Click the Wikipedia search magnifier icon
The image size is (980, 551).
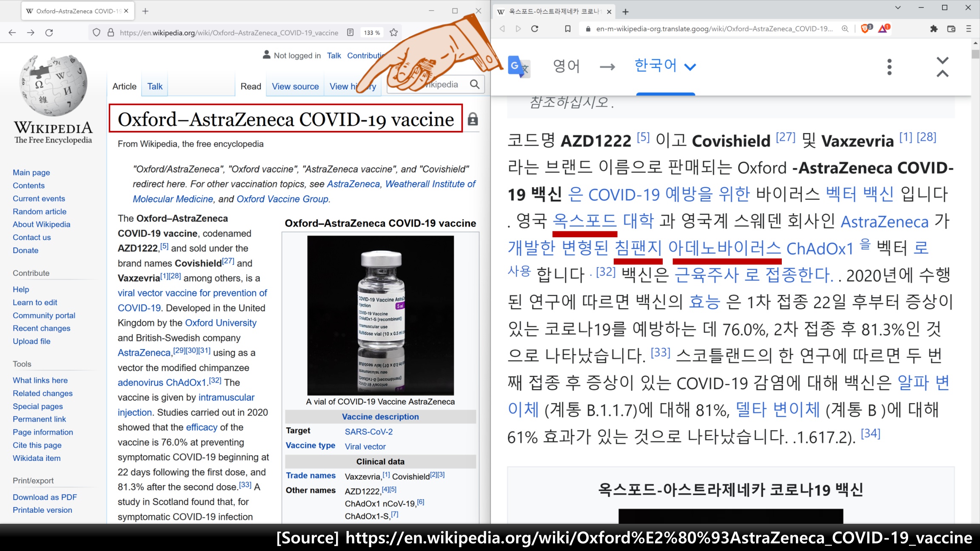(x=475, y=85)
